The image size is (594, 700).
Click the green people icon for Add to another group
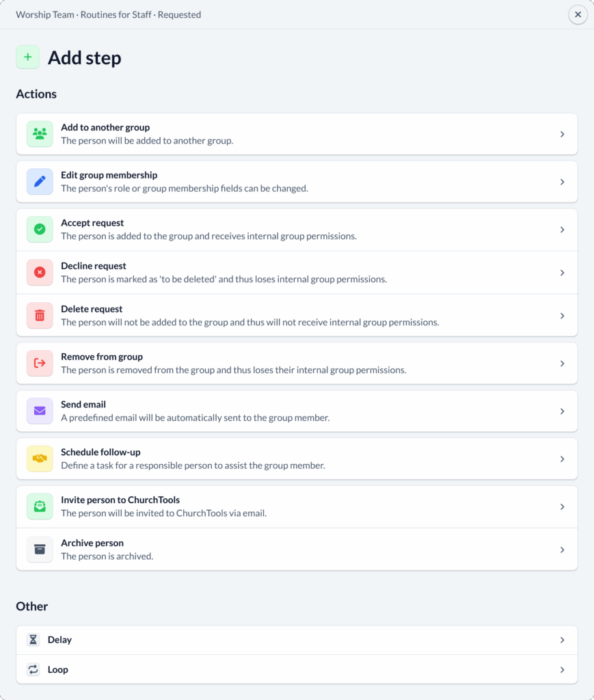tap(40, 134)
